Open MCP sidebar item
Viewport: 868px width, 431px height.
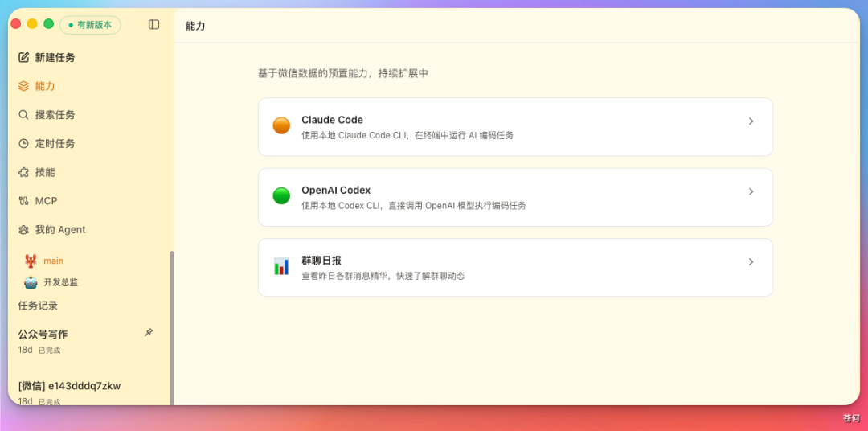point(46,200)
